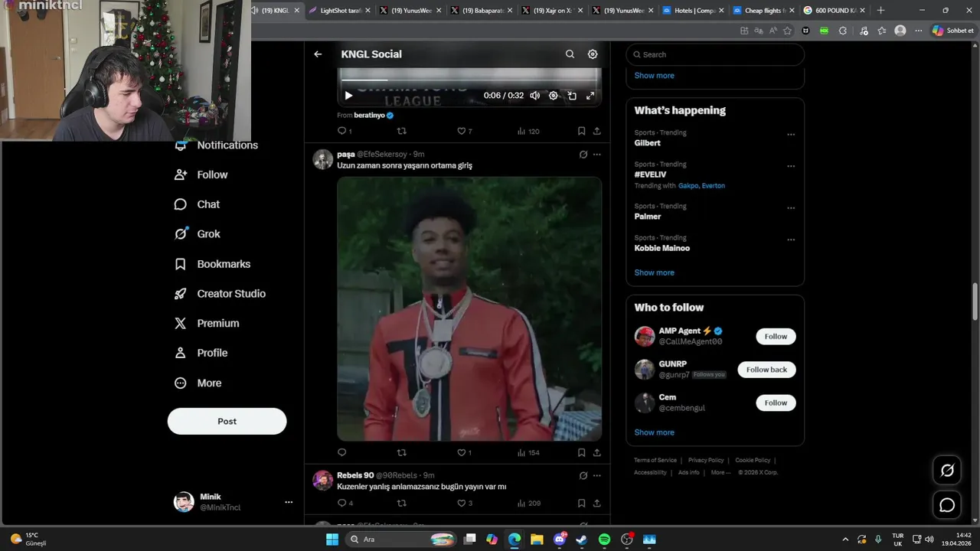
Task: Open the floating Grok button
Action: click(x=947, y=471)
